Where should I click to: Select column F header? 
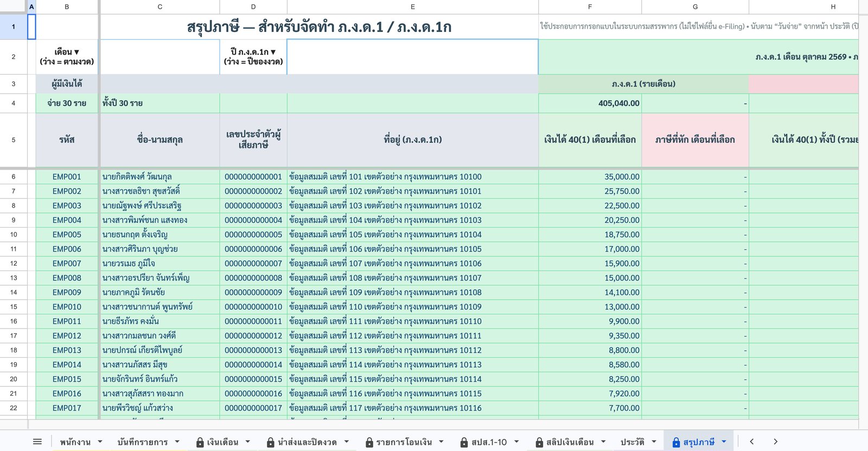click(590, 7)
